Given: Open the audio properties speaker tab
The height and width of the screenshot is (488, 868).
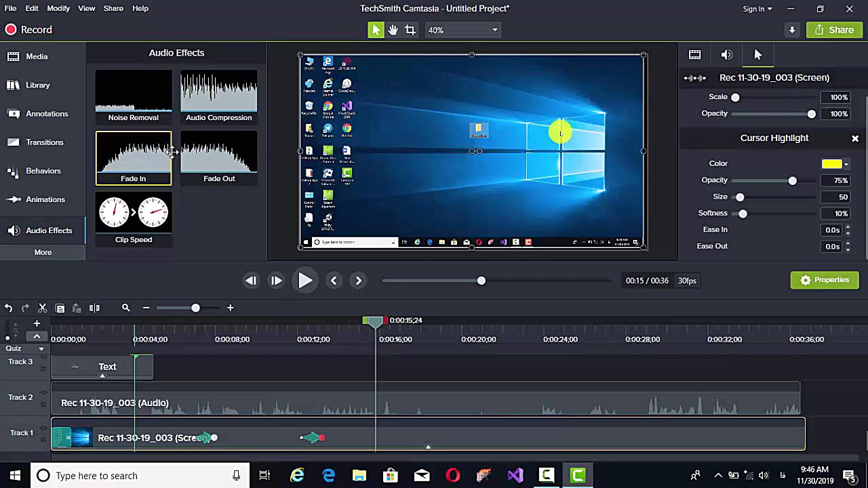Looking at the screenshot, I should tap(726, 55).
